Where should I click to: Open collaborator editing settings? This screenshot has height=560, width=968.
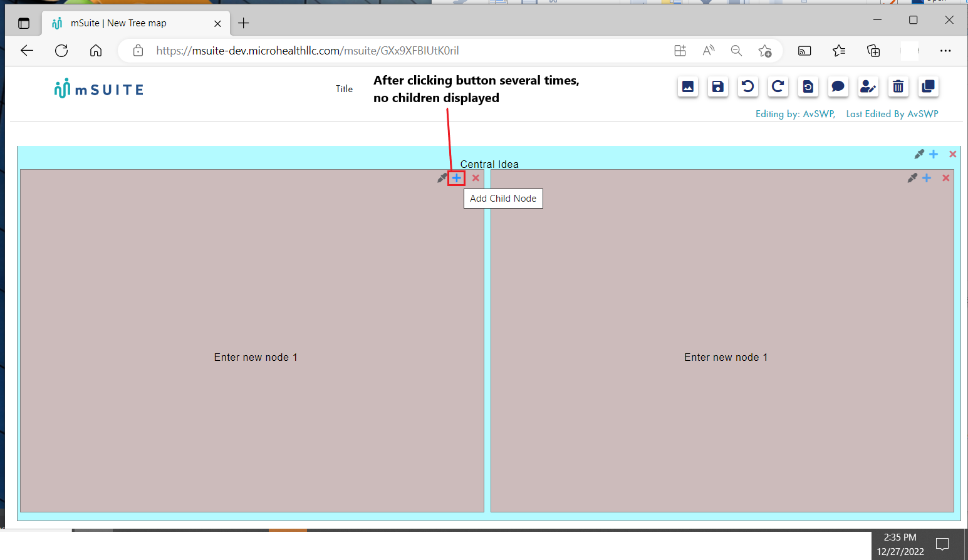868,87
